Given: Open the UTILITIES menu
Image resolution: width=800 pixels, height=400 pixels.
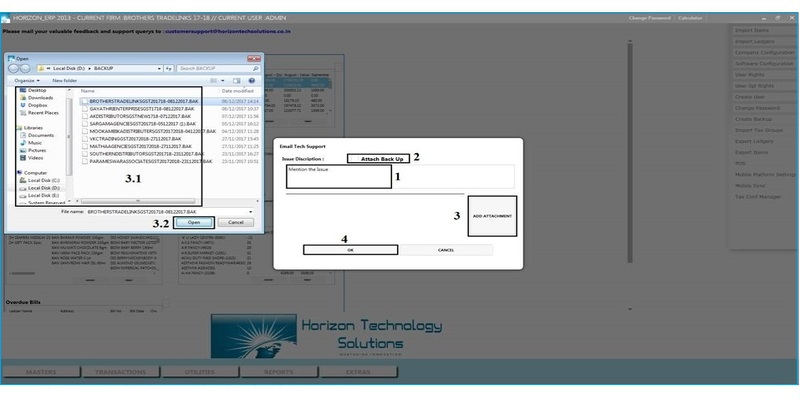Looking at the screenshot, I should [x=199, y=372].
